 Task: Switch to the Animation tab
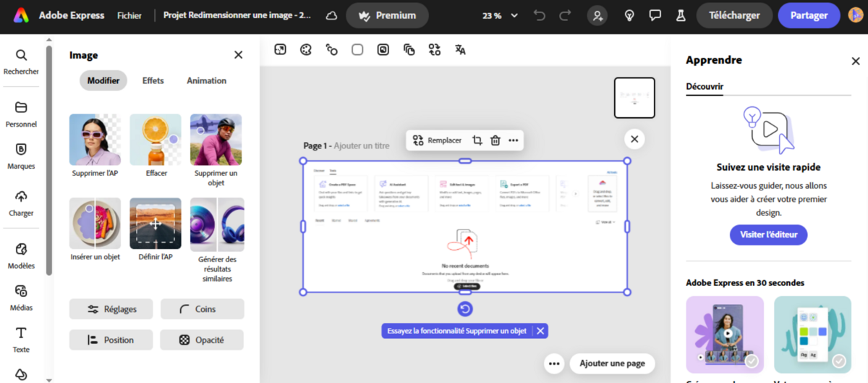pos(206,80)
